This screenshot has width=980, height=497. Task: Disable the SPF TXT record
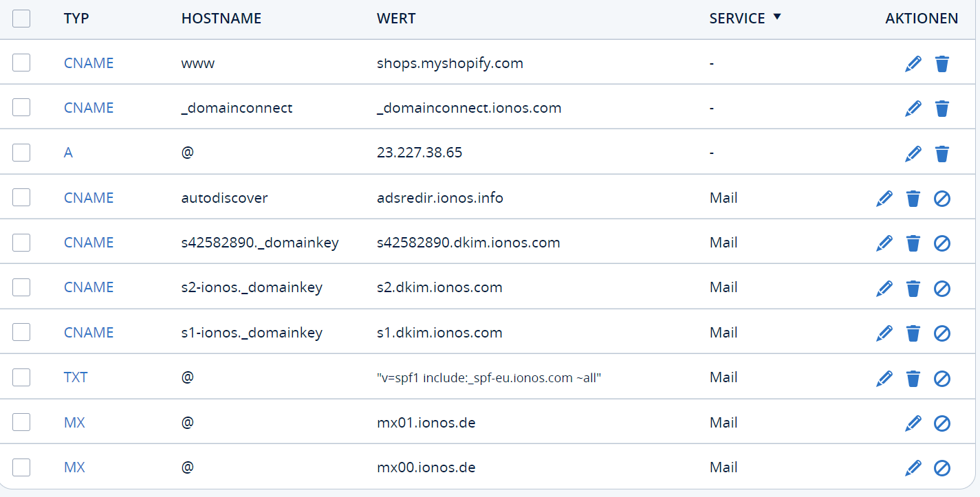click(941, 378)
